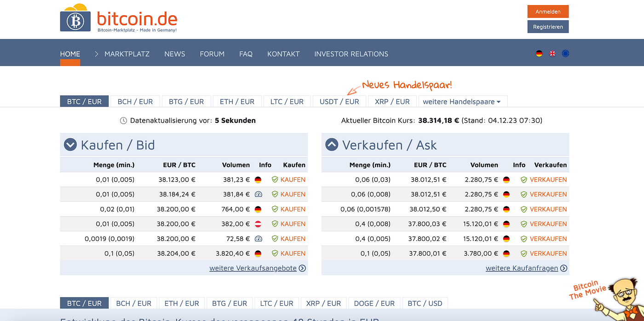Open the MARKTPLATZ menu item
The image size is (644, 321).
click(126, 54)
